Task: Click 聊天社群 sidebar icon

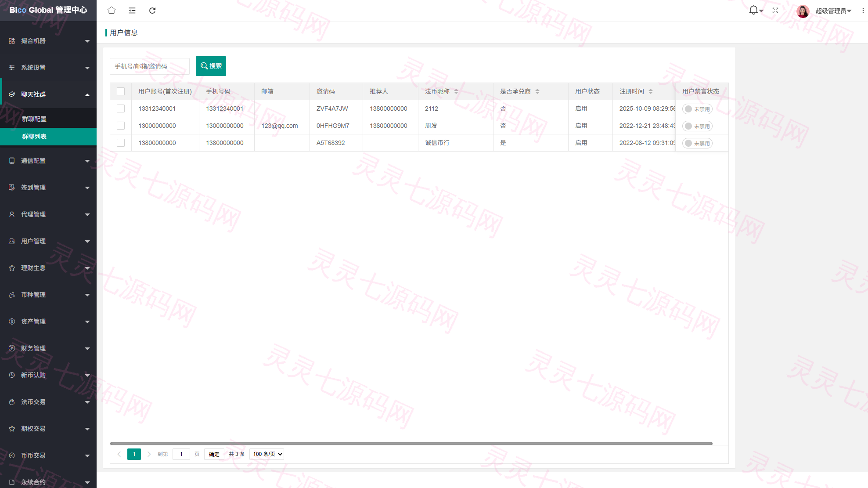Action: 12,94
